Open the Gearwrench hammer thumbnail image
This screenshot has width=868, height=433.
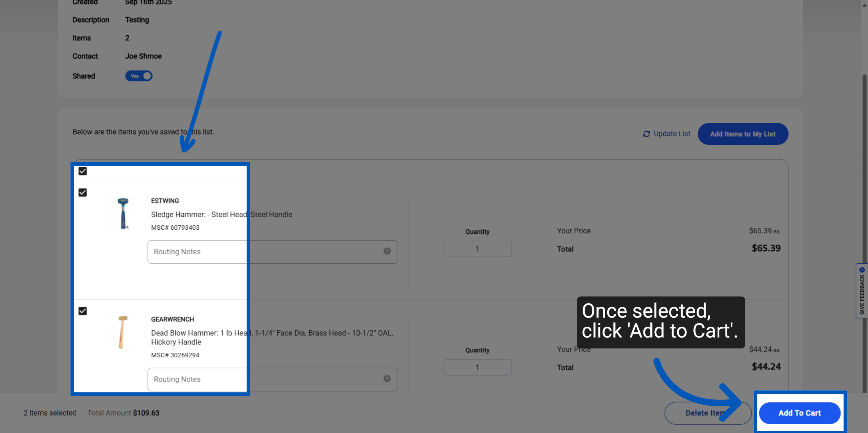pyautogui.click(x=123, y=332)
